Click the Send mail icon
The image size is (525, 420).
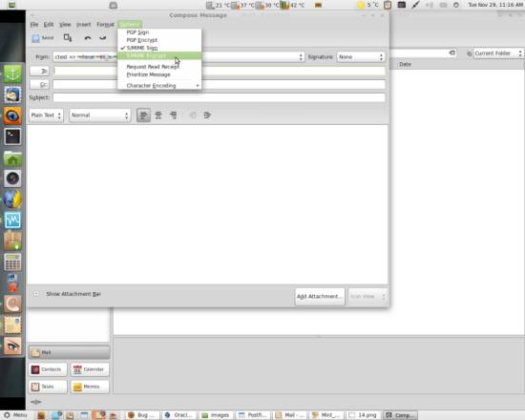click(x=36, y=38)
